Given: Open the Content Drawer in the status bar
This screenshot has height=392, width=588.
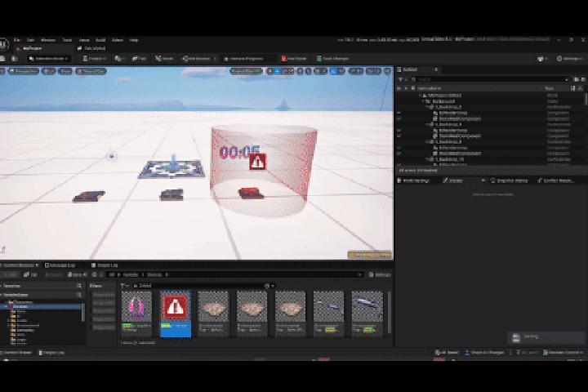Looking at the screenshot, I should point(17,353).
